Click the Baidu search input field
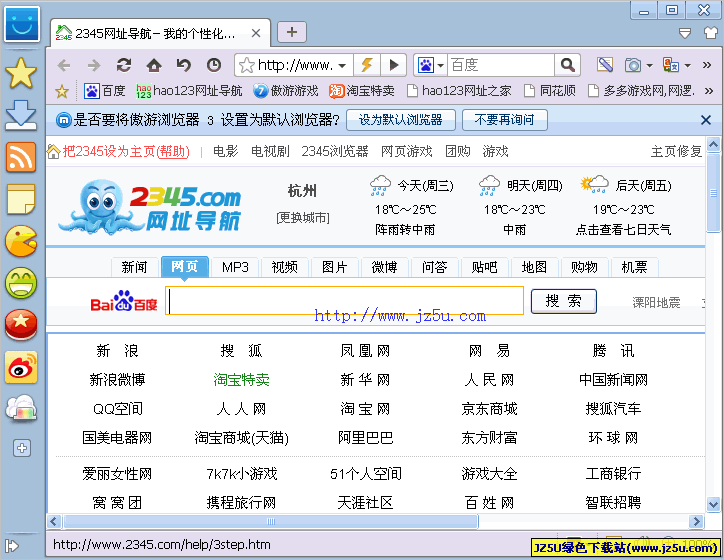 (344, 301)
